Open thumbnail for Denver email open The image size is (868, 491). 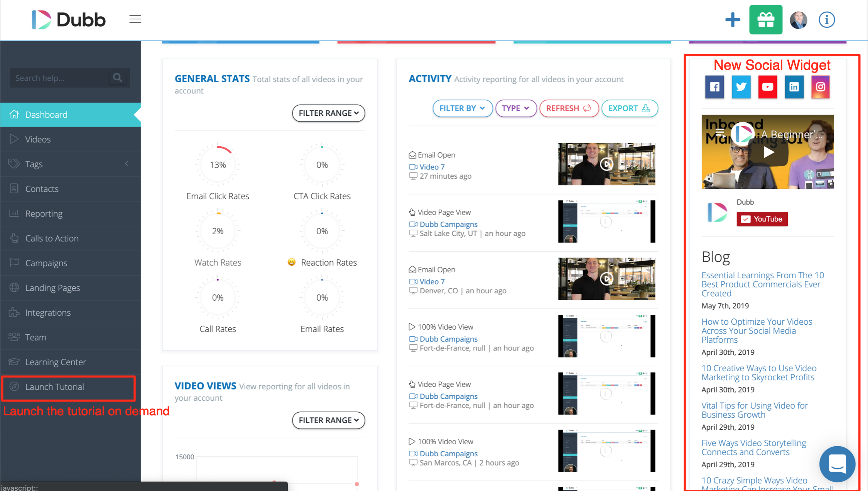pyautogui.click(x=606, y=279)
